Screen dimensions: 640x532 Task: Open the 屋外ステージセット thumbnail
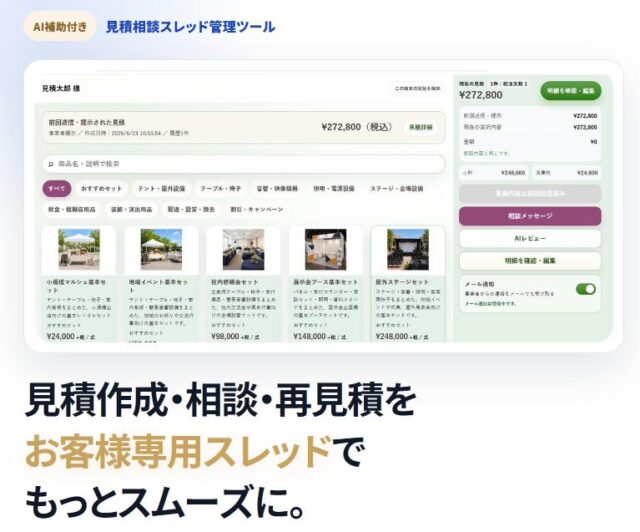click(408, 249)
